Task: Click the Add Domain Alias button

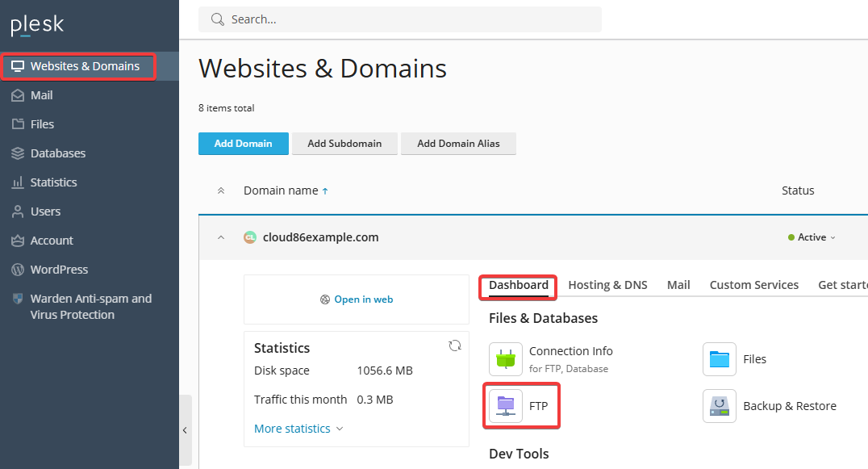Action: click(x=458, y=144)
